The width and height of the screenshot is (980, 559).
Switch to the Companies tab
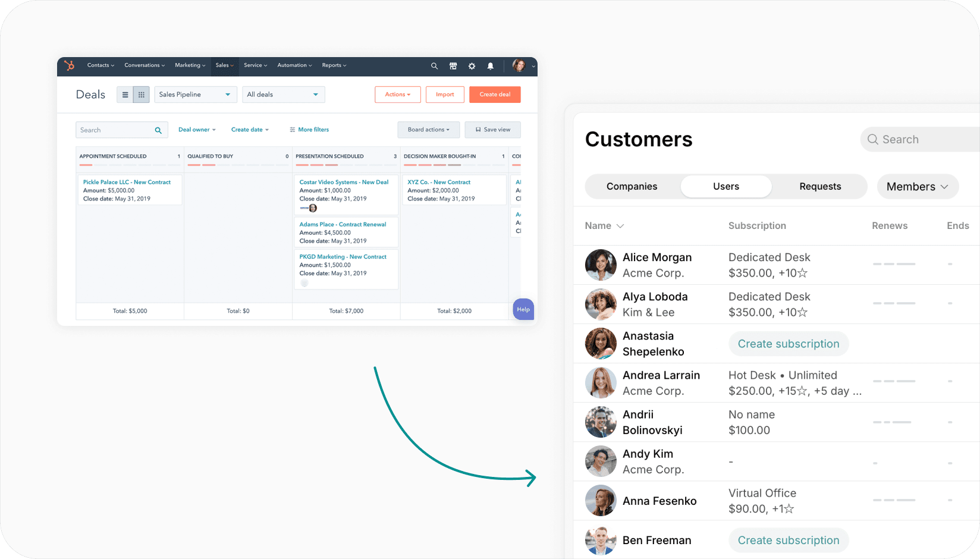point(632,186)
